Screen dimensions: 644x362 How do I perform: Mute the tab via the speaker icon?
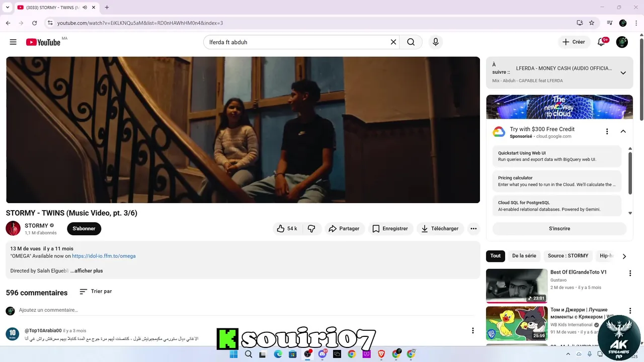pos(85,8)
